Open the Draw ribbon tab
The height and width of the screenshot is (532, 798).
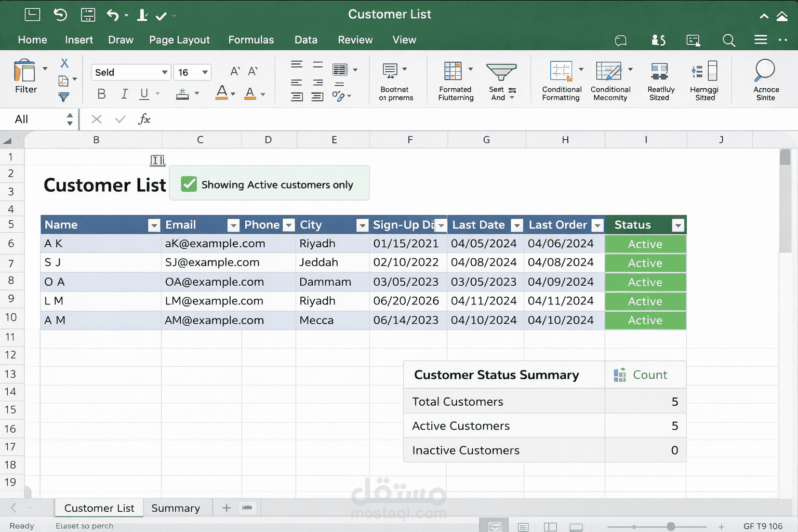pos(121,40)
